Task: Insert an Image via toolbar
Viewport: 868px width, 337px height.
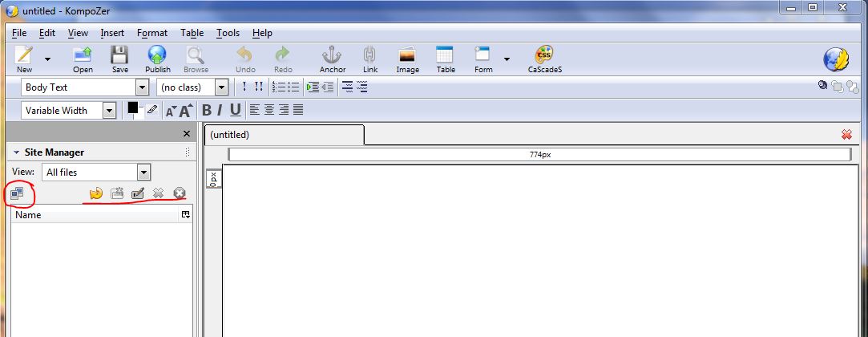Action: pos(407,59)
